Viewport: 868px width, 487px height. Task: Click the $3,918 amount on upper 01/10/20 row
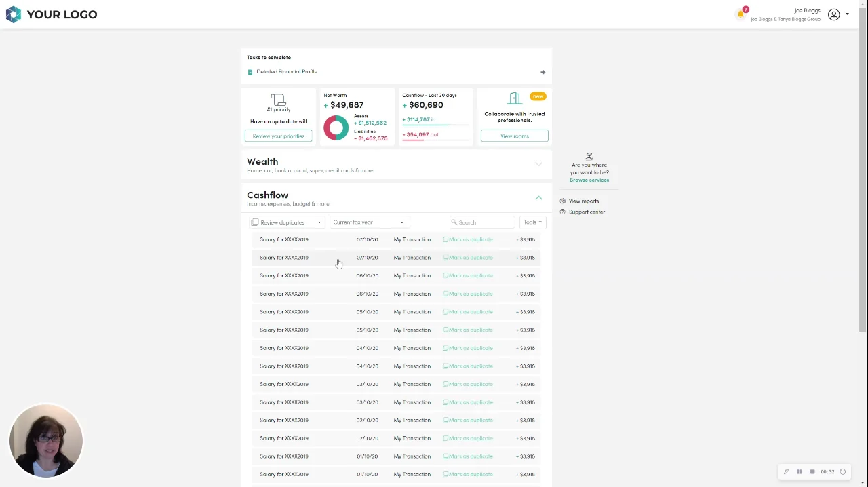click(x=526, y=456)
